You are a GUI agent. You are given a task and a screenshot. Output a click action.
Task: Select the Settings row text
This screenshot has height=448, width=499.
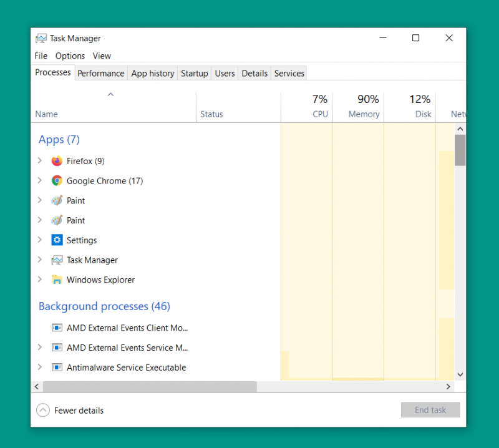click(x=82, y=240)
